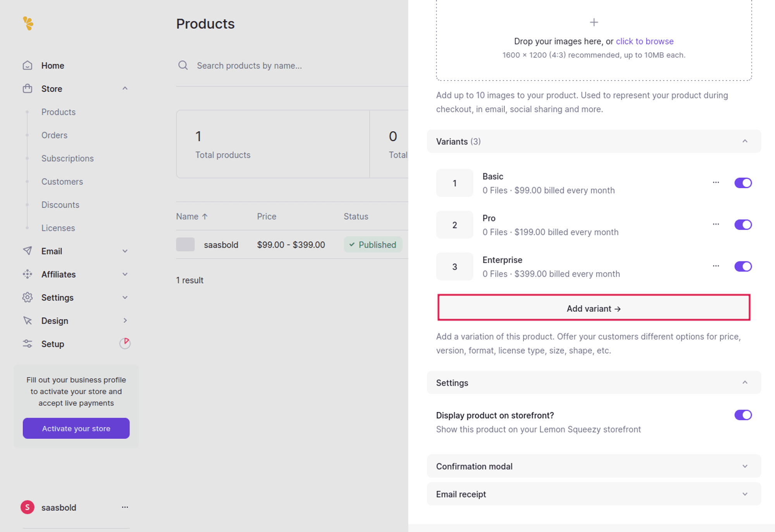The height and width of the screenshot is (532, 775).
Task: Click the Add variant button
Action: pos(594,308)
